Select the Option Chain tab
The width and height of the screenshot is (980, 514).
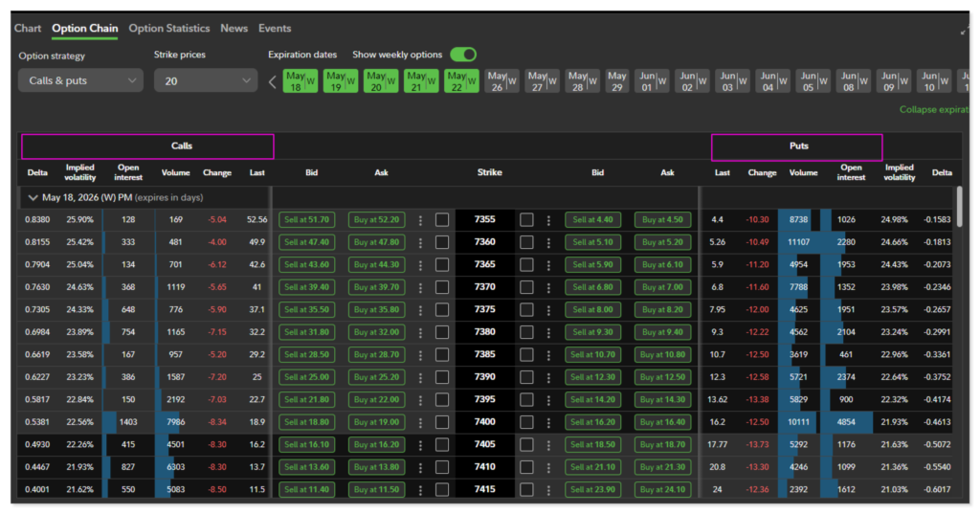coord(85,28)
